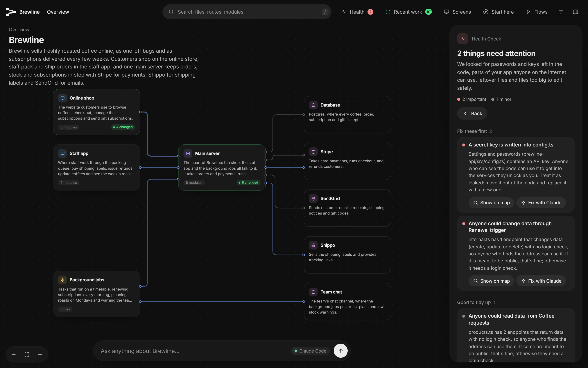588x368 pixels.
Task: Fix Renewal trigger issue with Claude
Action: click(541, 281)
